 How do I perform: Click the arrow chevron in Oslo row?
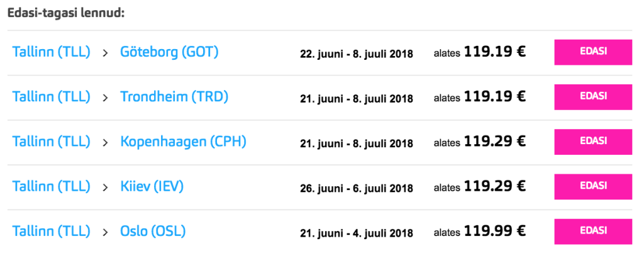(x=106, y=232)
